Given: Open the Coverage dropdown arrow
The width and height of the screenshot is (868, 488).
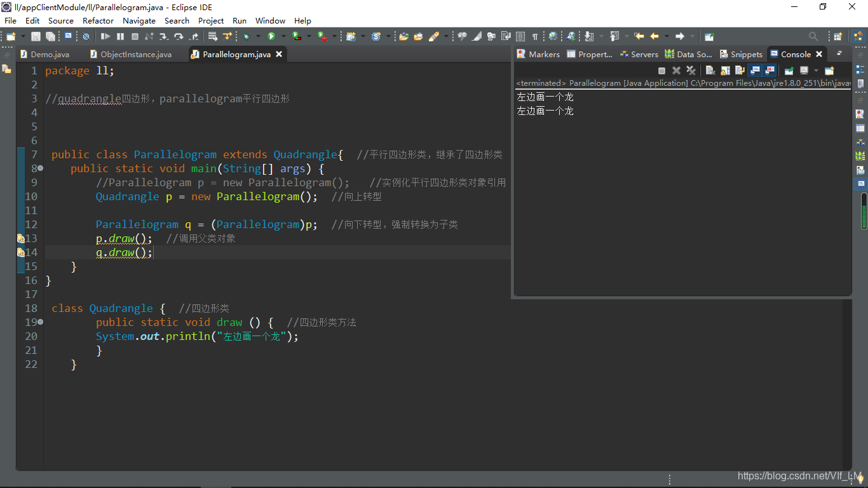Looking at the screenshot, I should [x=309, y=36].
